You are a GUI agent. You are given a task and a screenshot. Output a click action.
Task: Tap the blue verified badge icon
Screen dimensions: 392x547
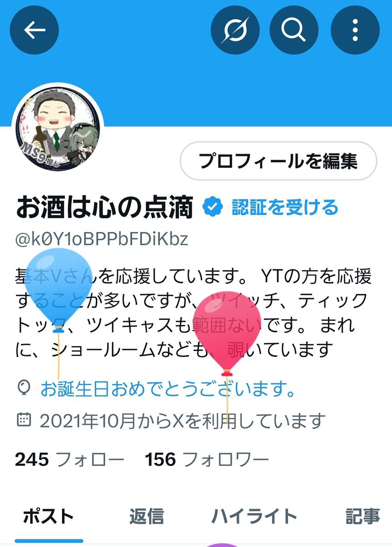(x=212, y=207)
